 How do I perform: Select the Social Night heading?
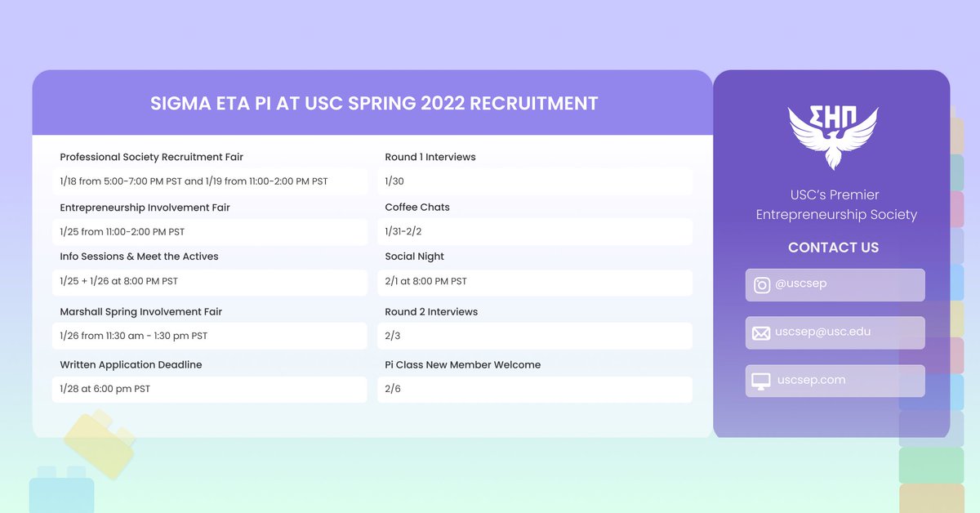click(x=415, y=256)
